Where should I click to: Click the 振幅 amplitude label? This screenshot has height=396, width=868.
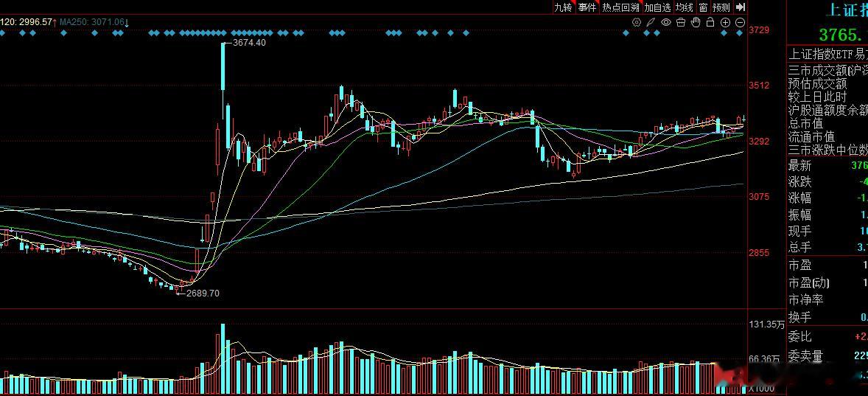click(799, 215)
